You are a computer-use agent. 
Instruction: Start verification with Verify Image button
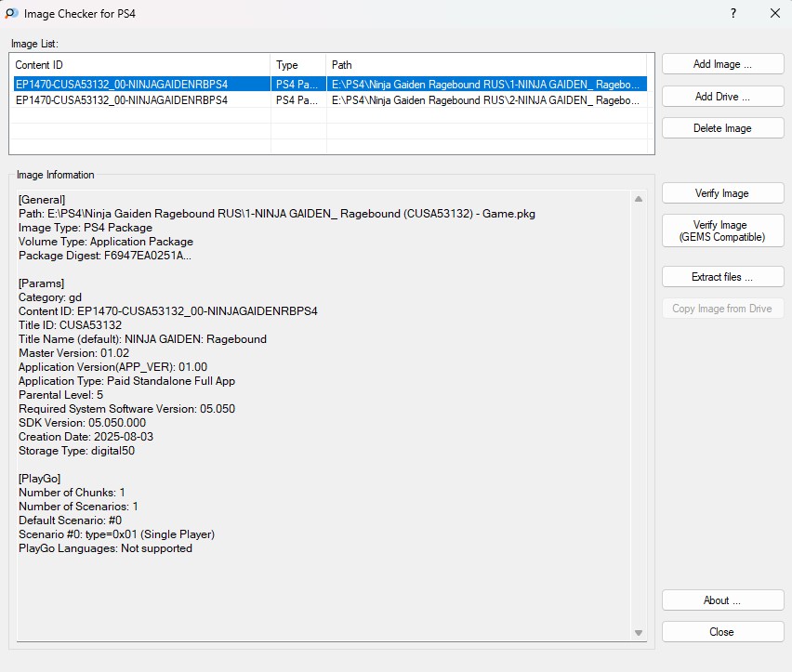point(722,193)
